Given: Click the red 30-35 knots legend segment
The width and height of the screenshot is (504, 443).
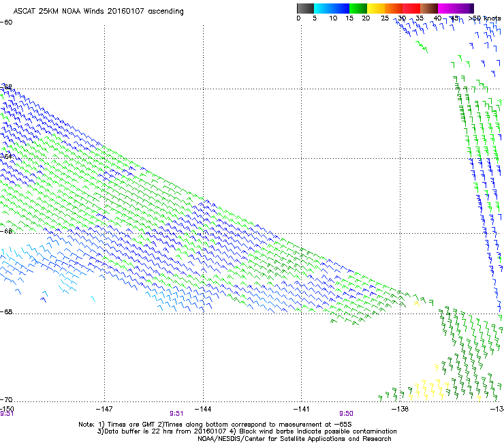Looking at the screenshot, I should point(411,8).
